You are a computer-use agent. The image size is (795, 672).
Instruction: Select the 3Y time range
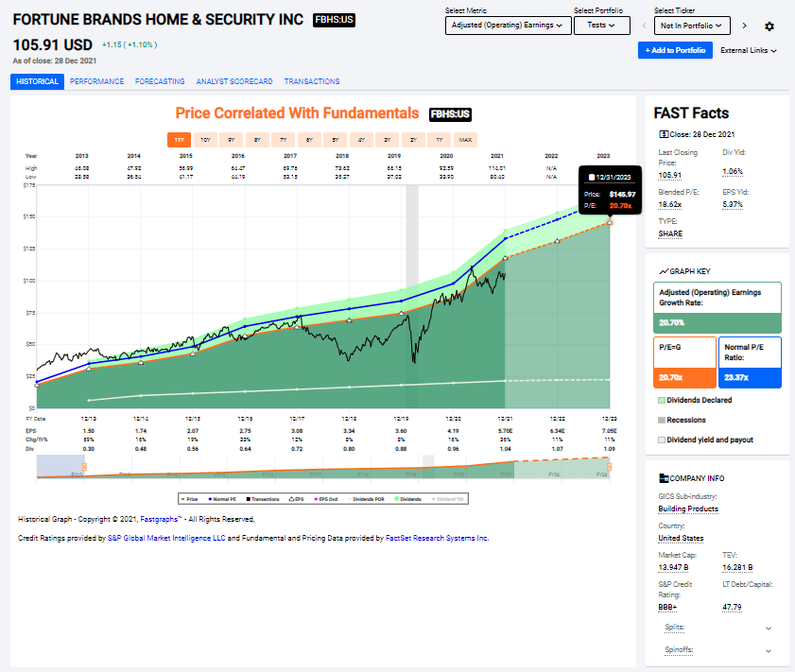tap(388, 140)
